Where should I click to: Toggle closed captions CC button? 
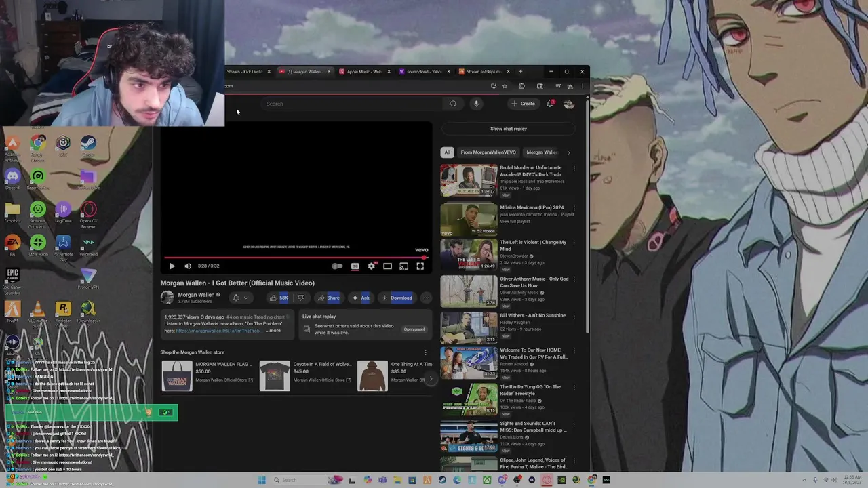point(355,266)
